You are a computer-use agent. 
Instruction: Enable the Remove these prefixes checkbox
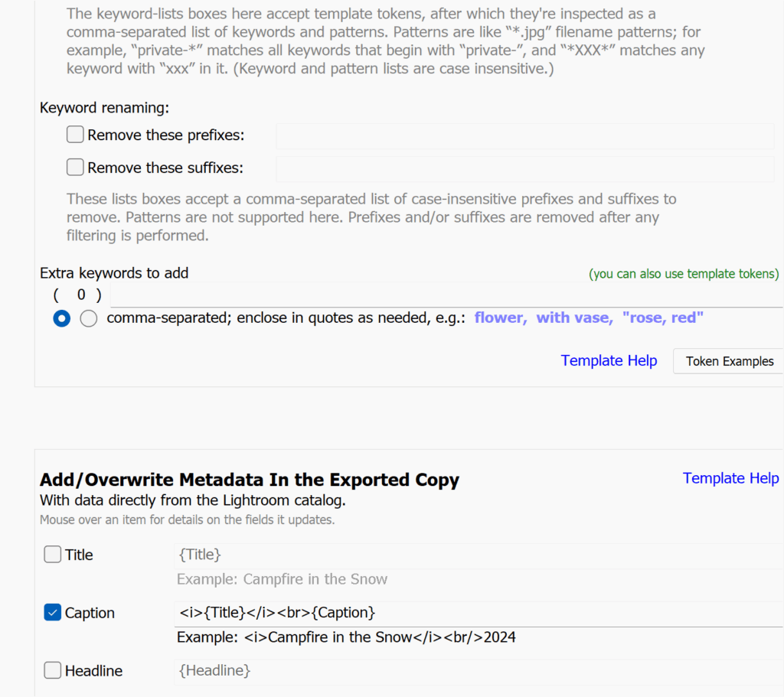tap(75, 135)
